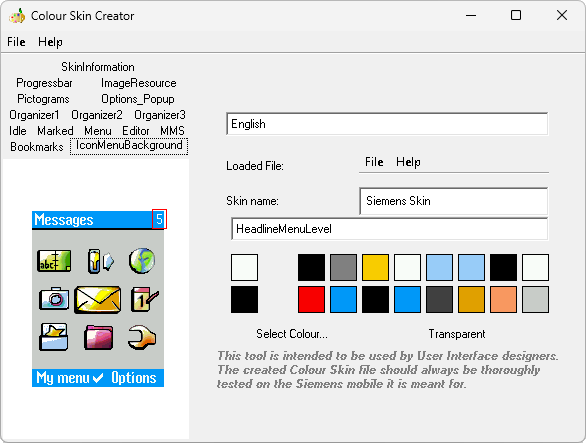The width and height of the screenshot is (586, 443).
Task: Switch to the Marked tab
Action: [x=55, y=131]
